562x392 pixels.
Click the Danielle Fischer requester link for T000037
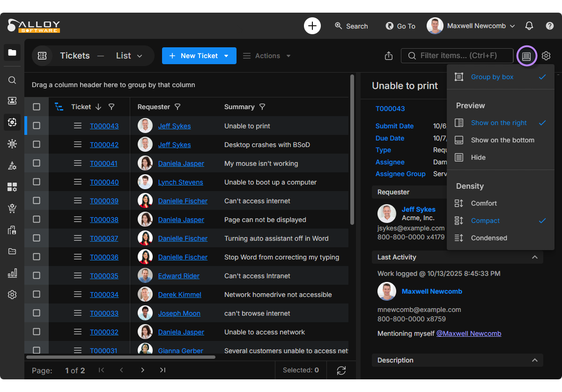pos(183,238)
